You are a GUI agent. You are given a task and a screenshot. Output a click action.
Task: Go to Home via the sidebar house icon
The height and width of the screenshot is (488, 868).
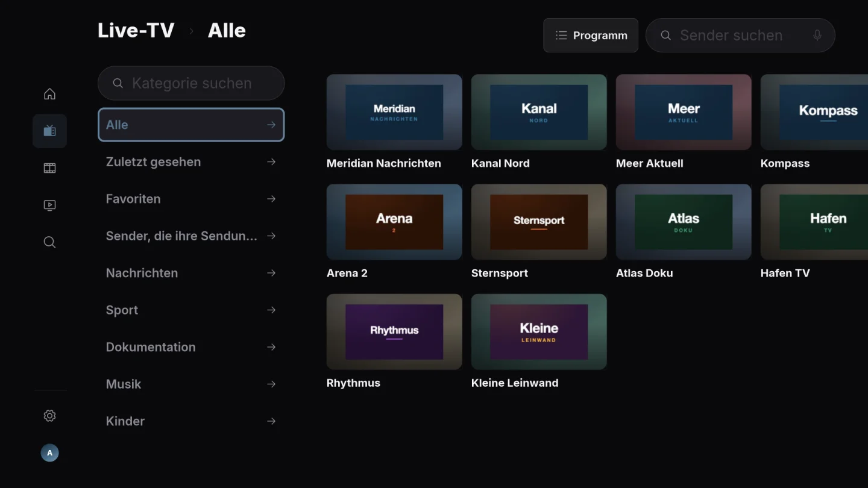tap(49, 94)
